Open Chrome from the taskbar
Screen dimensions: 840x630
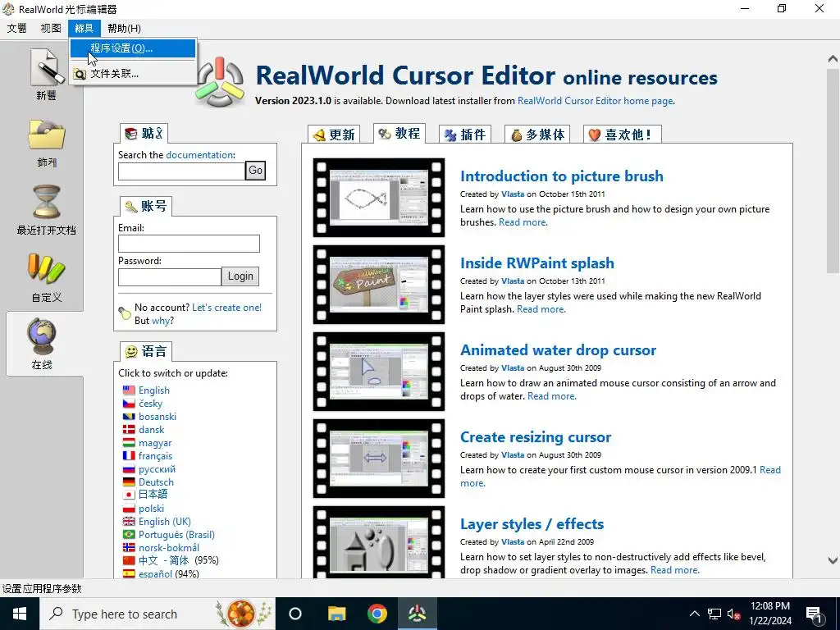[377, 614]
